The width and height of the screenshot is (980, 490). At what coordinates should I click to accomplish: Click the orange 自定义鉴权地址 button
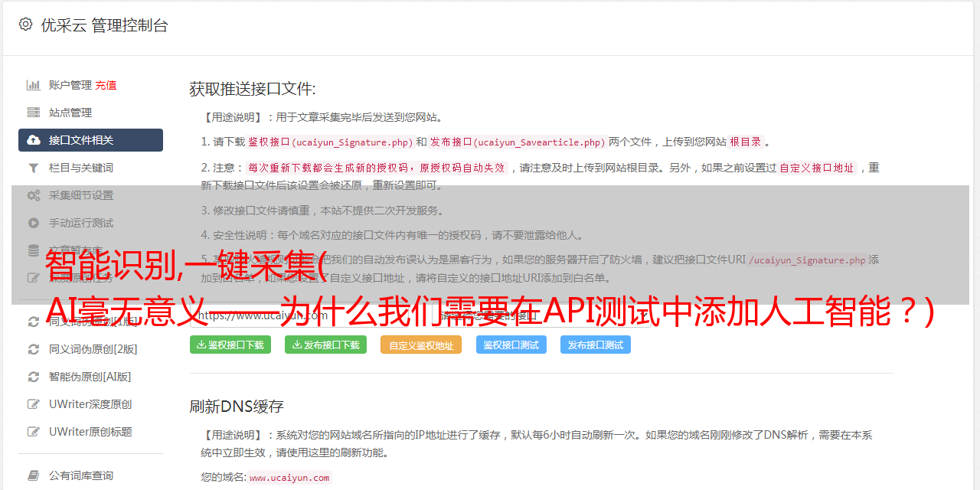click(x=421, y=345)
